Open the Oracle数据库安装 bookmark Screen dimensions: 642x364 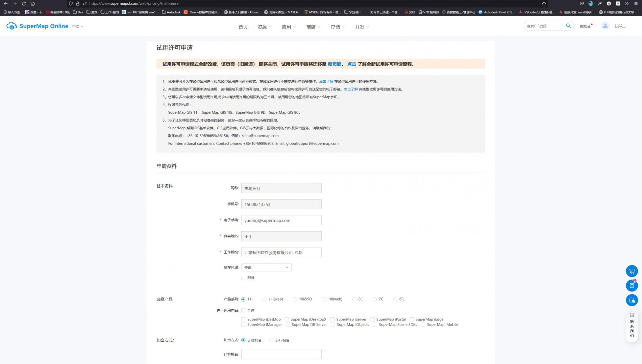(x=202, y=12)
